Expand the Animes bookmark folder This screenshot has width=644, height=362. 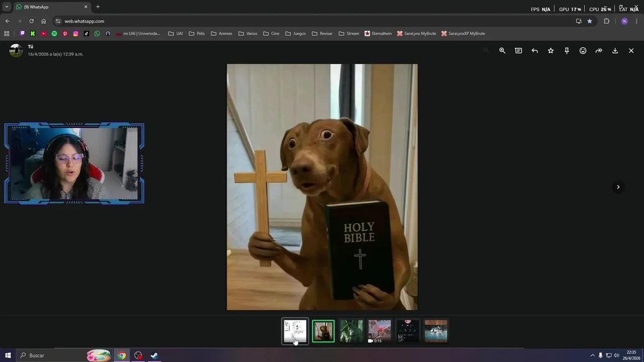point(221,34)
